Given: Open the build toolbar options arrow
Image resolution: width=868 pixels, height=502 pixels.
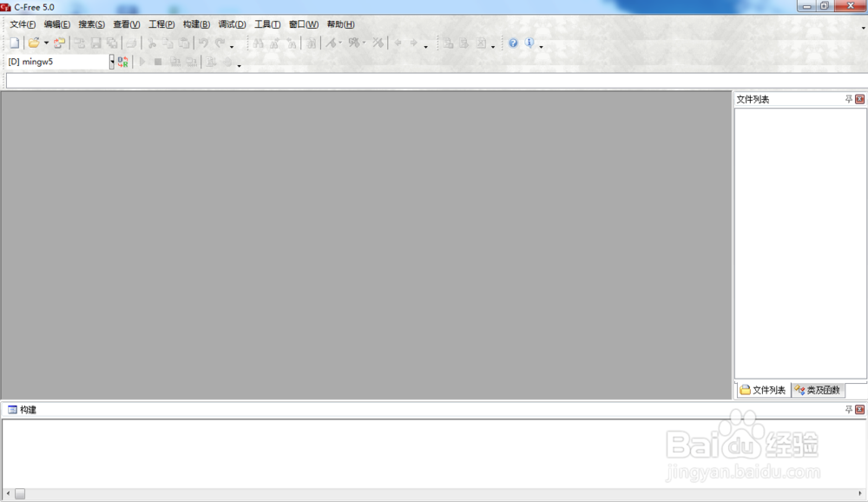Looking at the screenshot, I should (x=240, y=65).
